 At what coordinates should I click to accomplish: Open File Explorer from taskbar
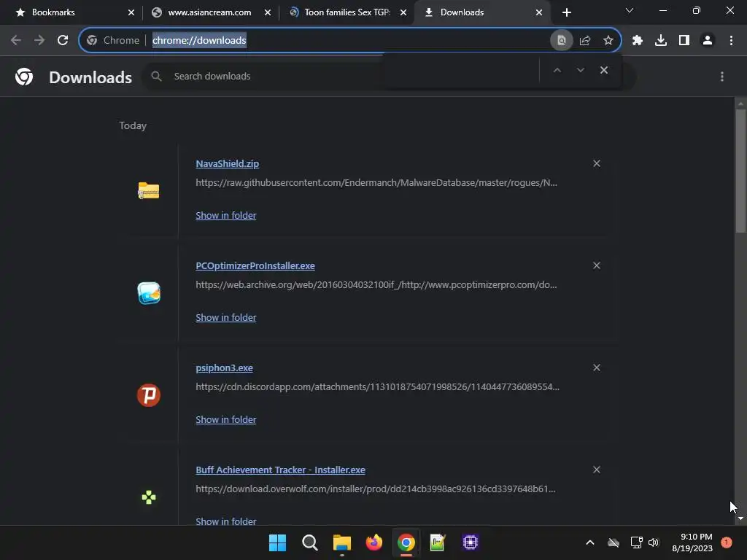tap(342, 542)
